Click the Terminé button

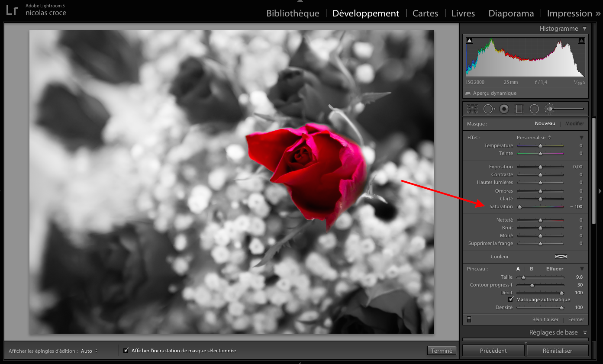[x=442, y=351]
